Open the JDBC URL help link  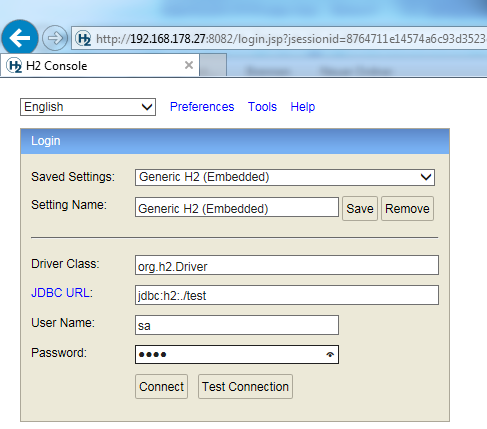(60, 293)
